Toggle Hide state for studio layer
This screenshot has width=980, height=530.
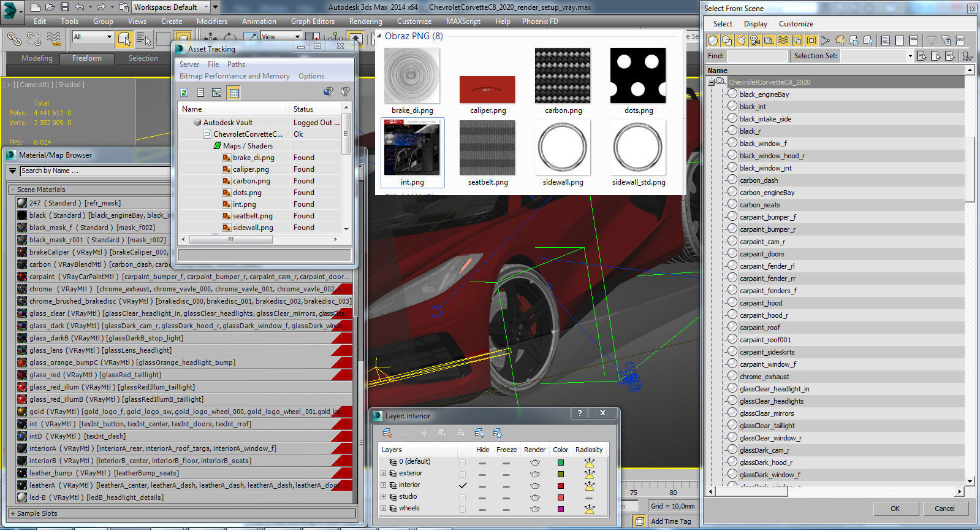[x=482, y=497]
